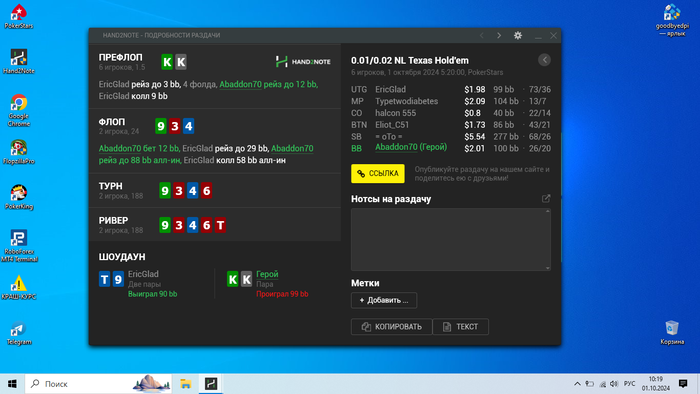Open Hand2Note desktop shortcut
This screenshot has height=394, width=700.
(x=19, y=62)
